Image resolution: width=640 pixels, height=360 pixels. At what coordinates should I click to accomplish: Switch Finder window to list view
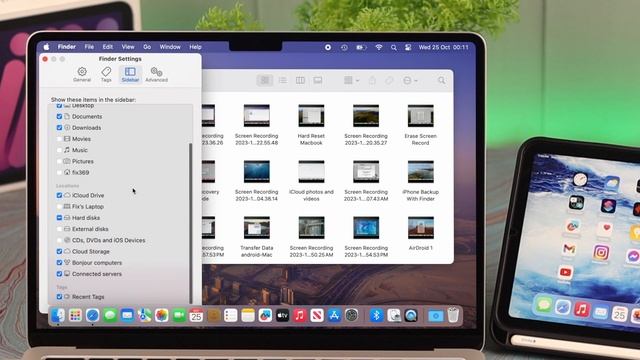[282, 80]
